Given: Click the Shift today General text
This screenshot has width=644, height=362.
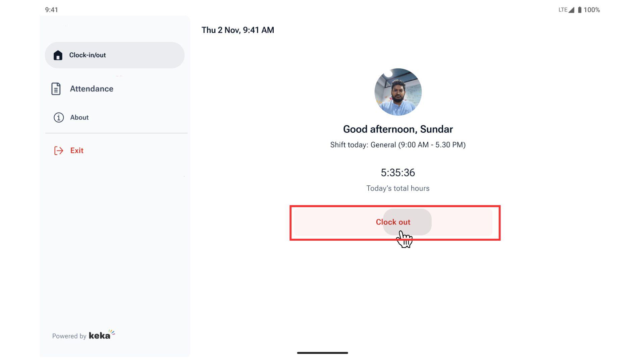Looking at the screenshot, I should [398, 145].
